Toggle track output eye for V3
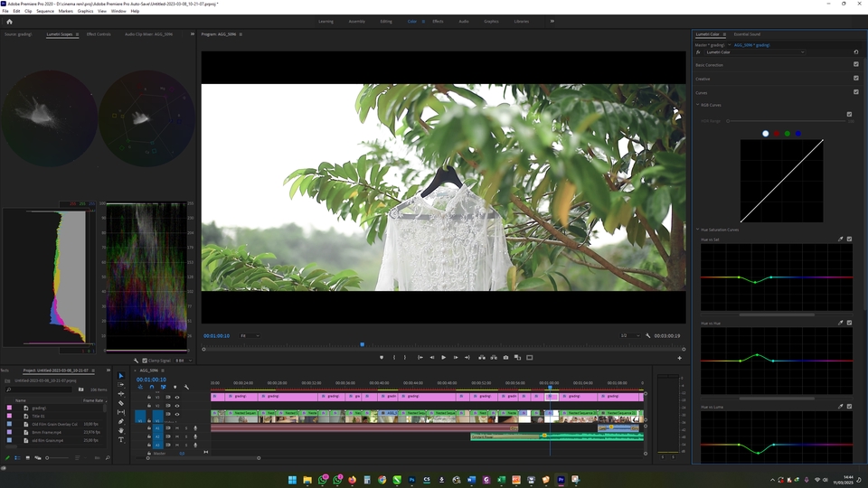Screen dimensions: 868x488 177,398
